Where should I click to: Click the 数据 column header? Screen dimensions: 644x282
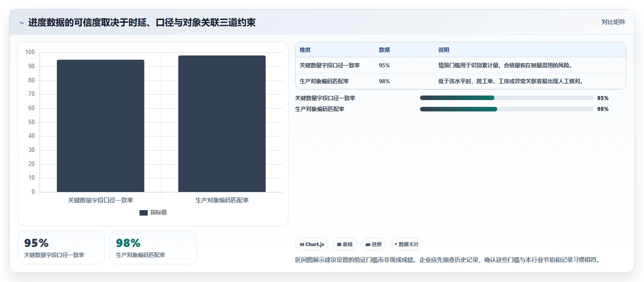[x=384, y=50]
